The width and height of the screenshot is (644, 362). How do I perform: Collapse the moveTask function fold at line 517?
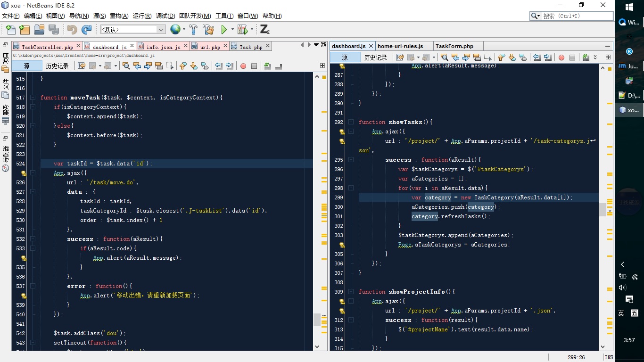tap(33, 98)
